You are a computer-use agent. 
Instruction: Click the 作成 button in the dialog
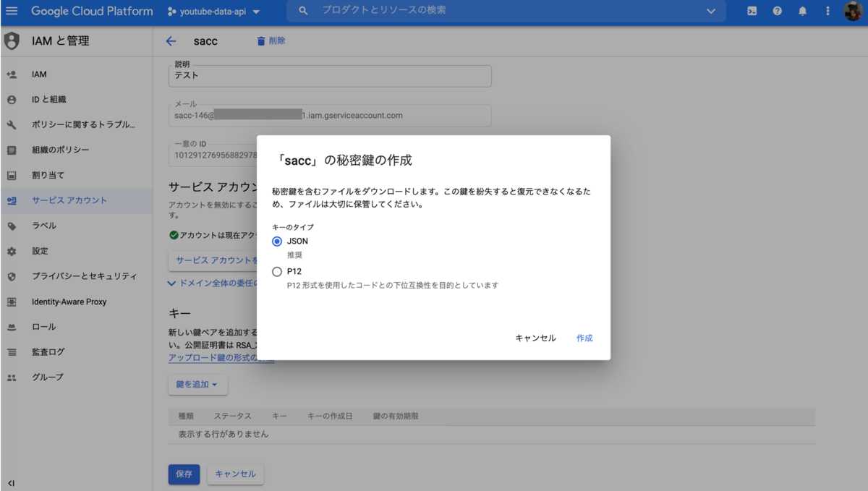tap(583, 337)
